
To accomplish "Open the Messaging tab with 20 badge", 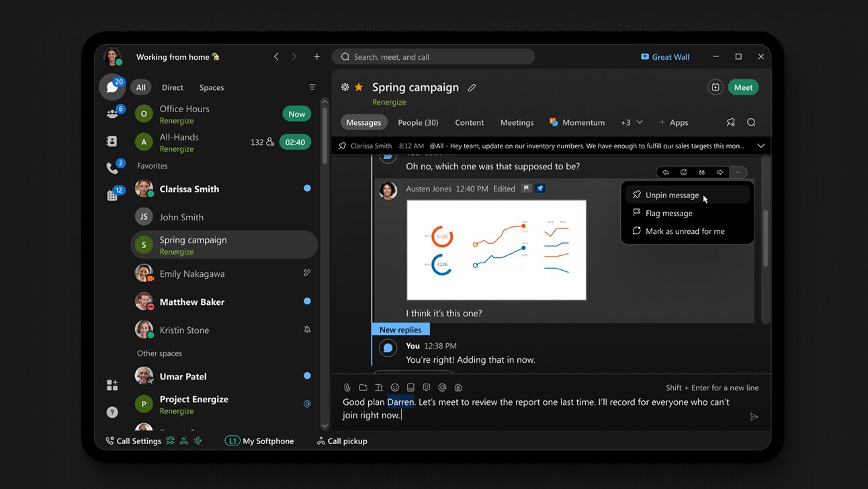I will click(112, 87).
